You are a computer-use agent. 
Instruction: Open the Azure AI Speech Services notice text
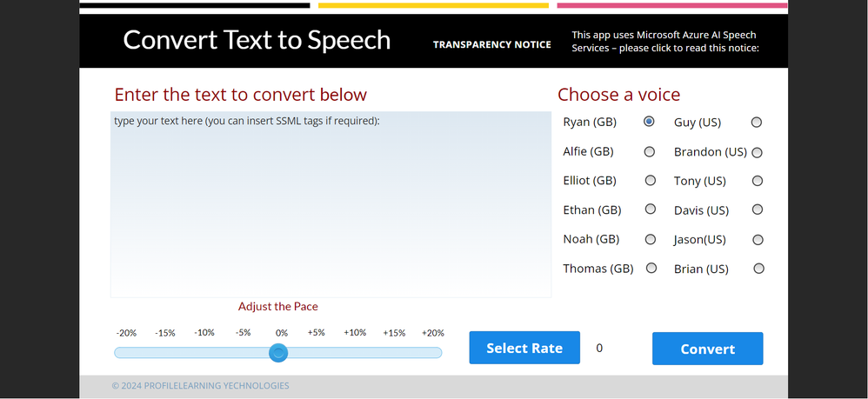[x=665, y=42]
